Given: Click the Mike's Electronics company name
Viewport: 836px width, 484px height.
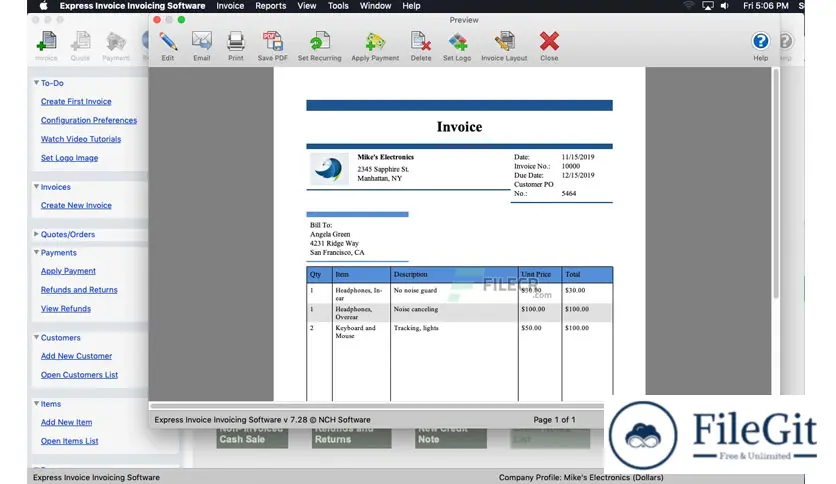Looking at the screenshot, I should (385, 157).
